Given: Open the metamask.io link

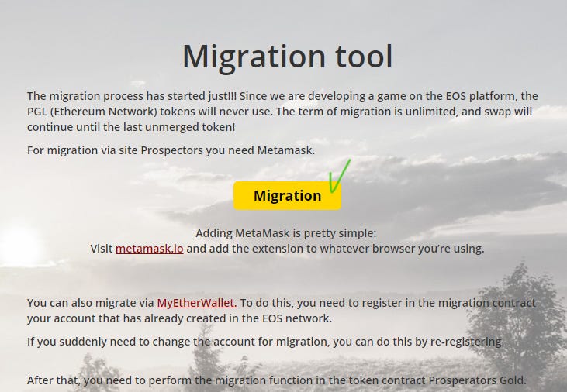Looking at the screenshot, I should [150, 249].
